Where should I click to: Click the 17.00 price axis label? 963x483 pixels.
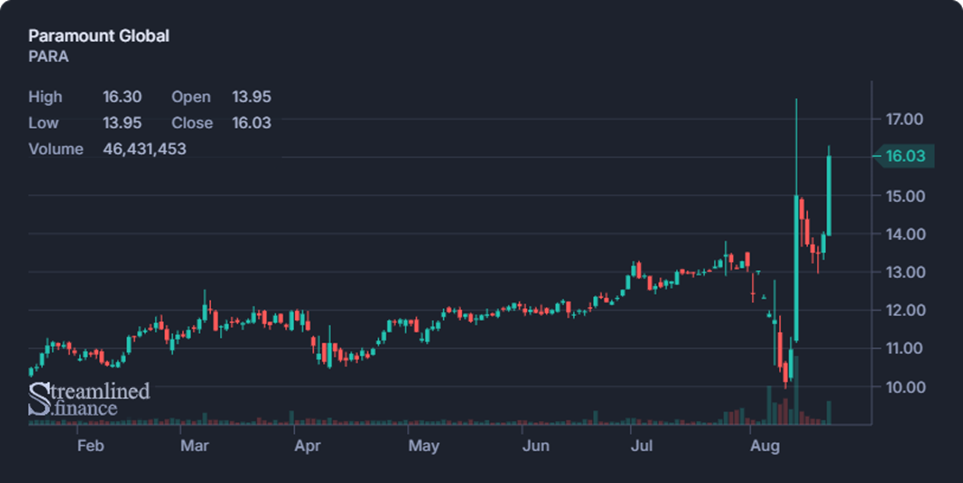(x=904, y=119)
